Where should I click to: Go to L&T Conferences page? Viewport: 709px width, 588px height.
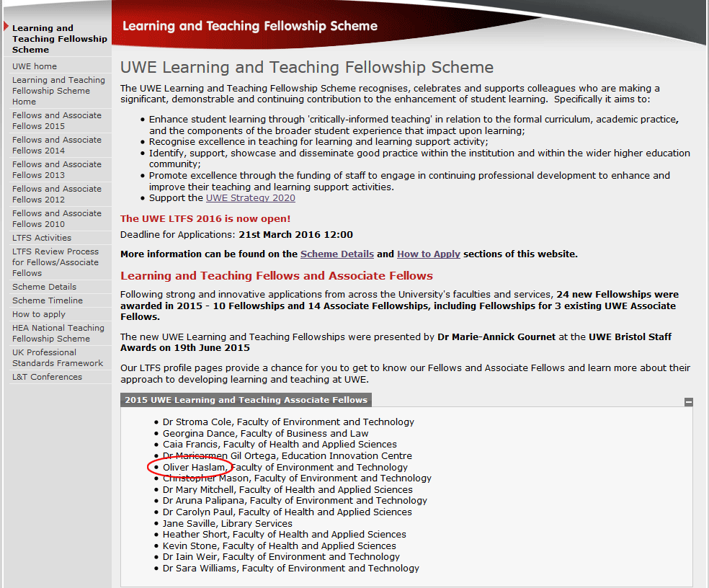tap(47, 377)
